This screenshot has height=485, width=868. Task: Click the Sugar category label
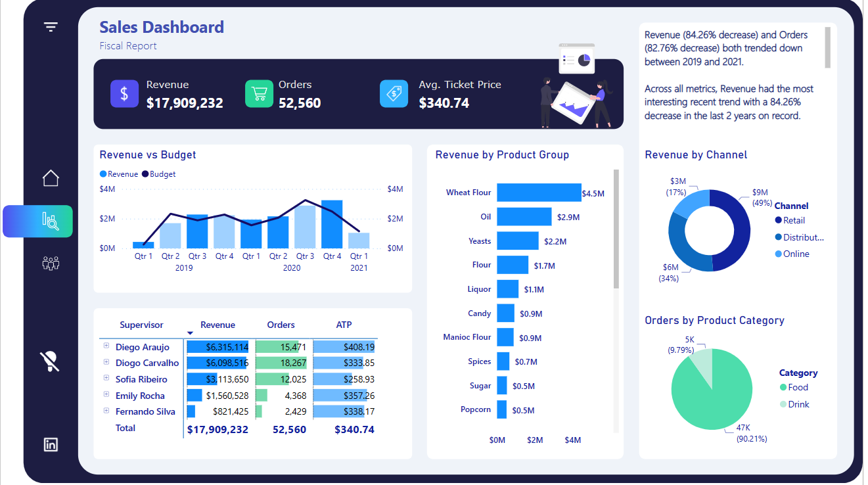[x=480, y=386]
